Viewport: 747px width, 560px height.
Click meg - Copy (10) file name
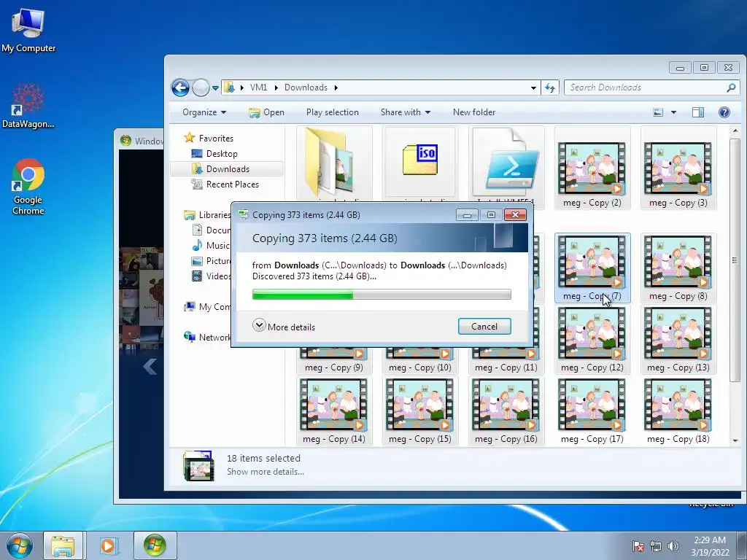(x=419, y=367)
